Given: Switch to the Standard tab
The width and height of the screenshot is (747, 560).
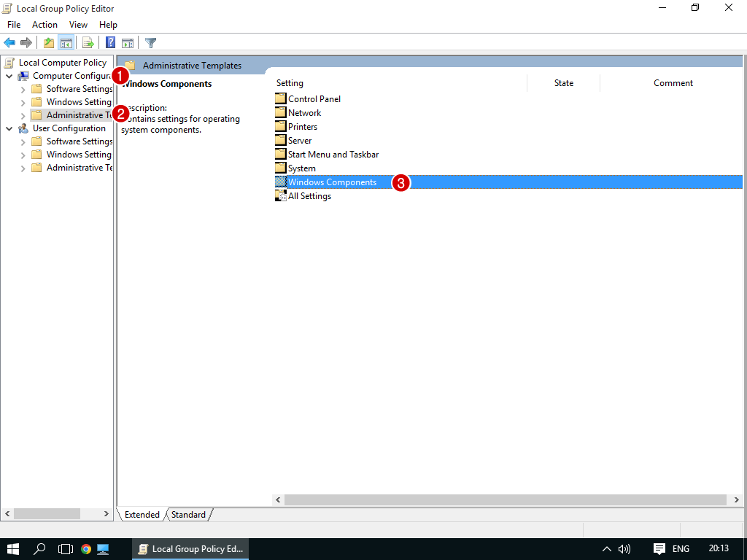Looking at the screenshot, I should tap(188, 515).
